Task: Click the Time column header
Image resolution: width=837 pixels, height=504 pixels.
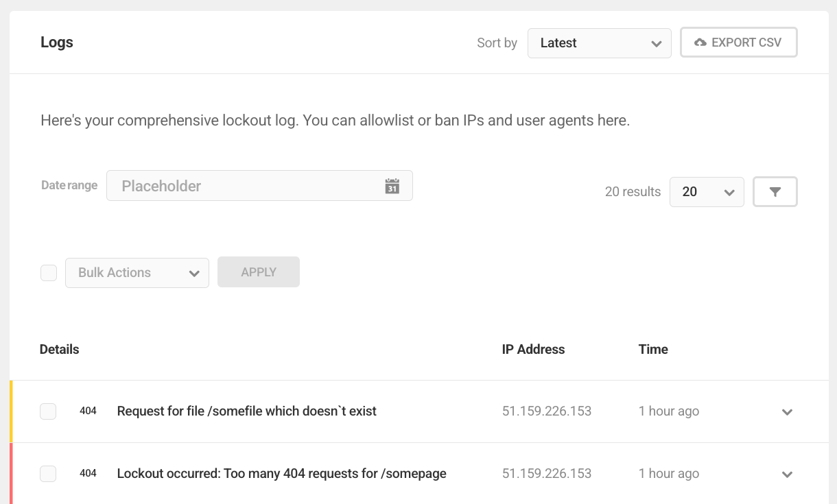Action: [x=652, y=349]
